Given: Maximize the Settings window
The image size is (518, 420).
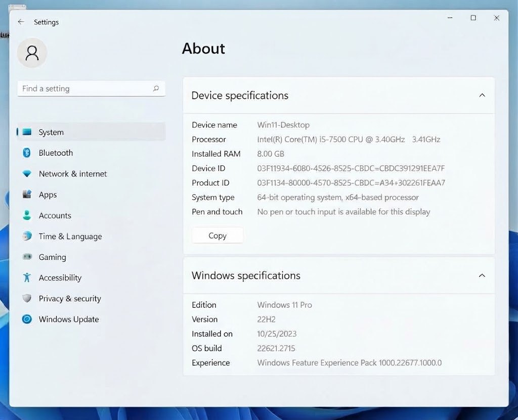Looking at the screenshot, I should (473, 18).
